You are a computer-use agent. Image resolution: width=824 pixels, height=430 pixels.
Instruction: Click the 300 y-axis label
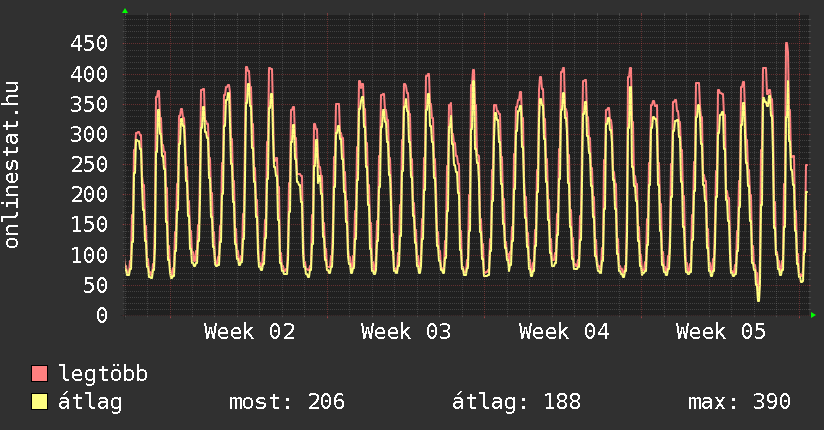88,135
